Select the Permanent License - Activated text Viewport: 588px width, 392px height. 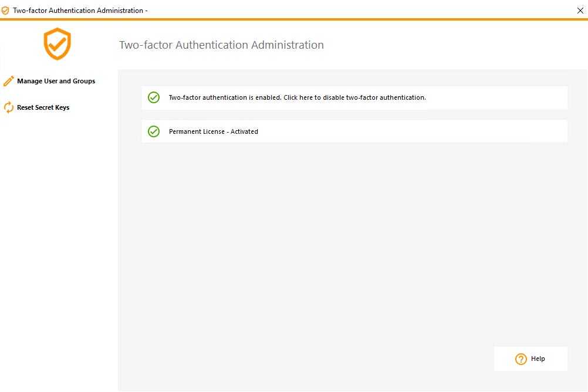tap(213, 131)
